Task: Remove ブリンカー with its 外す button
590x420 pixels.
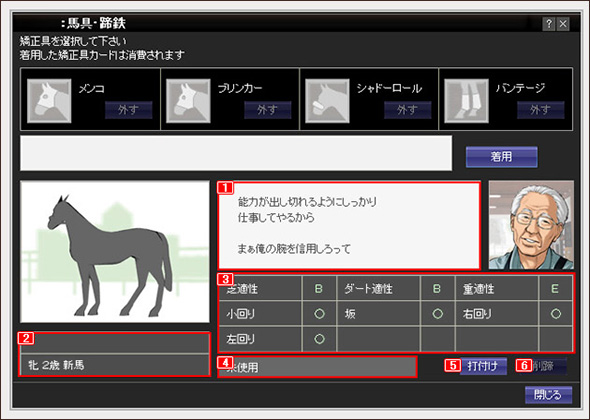Action: [268, 110]
